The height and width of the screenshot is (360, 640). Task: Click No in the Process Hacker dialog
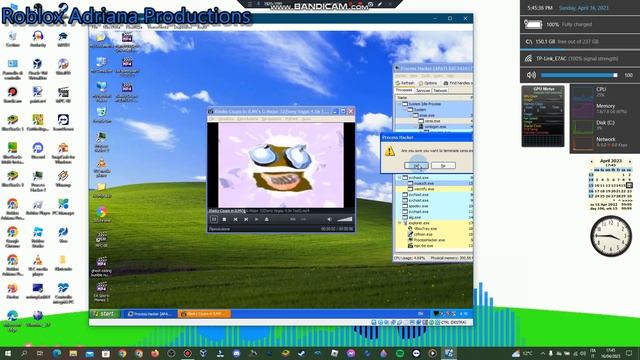(443, 165)
